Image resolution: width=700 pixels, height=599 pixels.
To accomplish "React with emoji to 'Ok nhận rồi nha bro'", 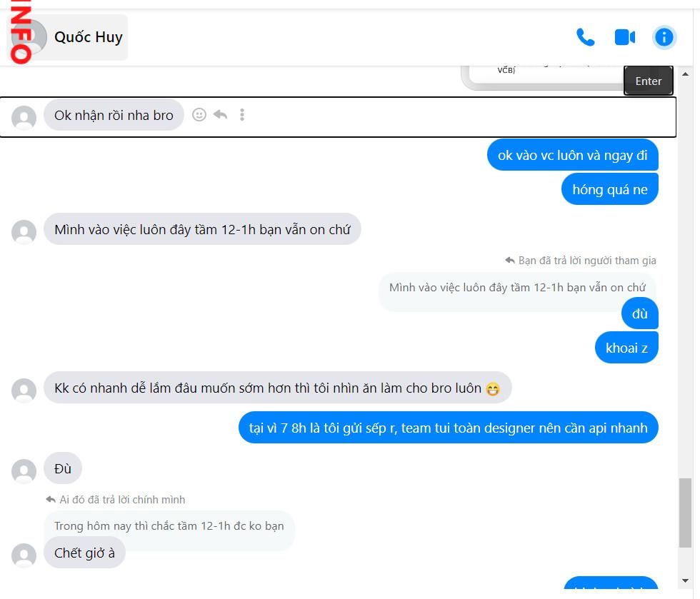I will (199, 115).
